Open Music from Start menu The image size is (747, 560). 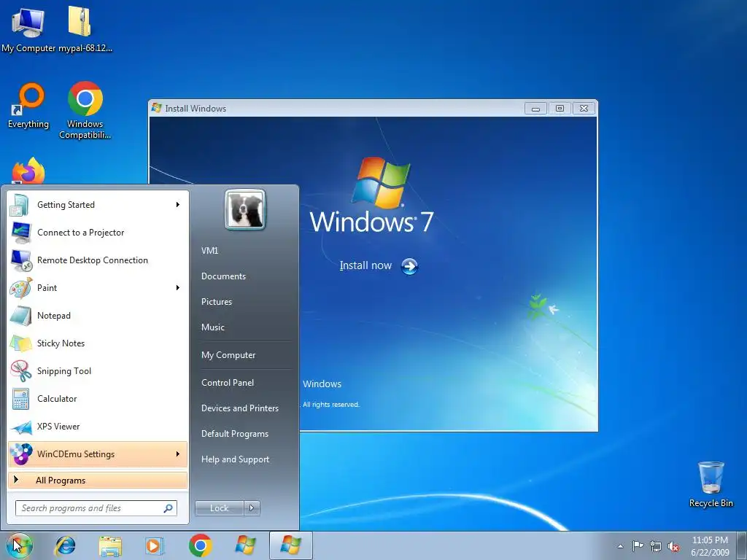tap(213, 327)
